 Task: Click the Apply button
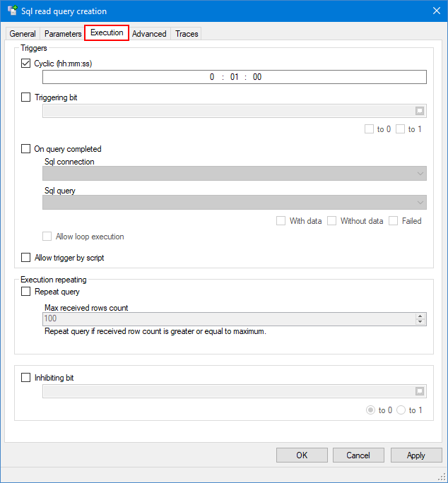[x=416, y=455]
